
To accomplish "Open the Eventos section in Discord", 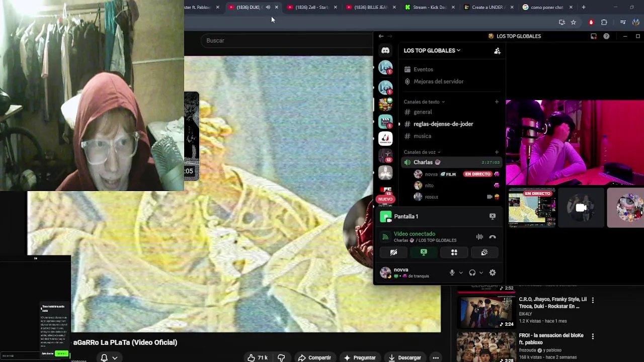I will click(x=423, y=69).
